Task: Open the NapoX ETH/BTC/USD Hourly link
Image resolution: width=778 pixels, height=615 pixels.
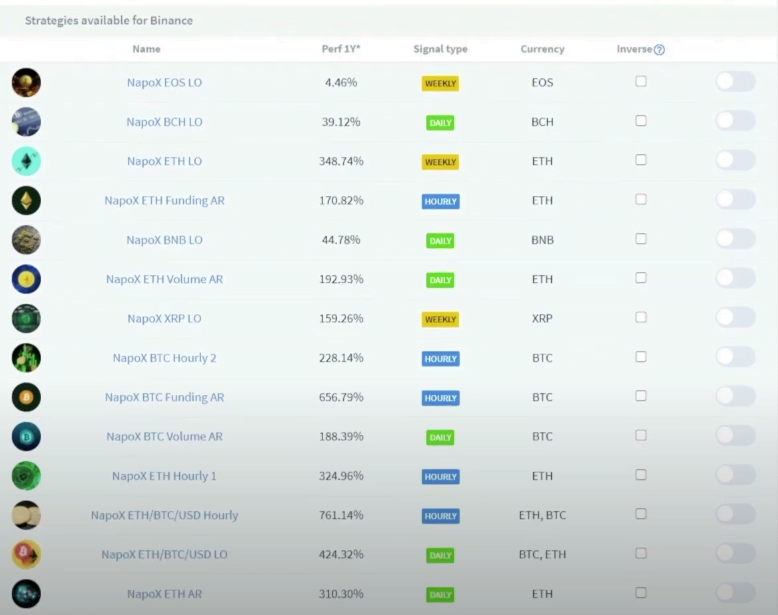Action: point(164,515)
